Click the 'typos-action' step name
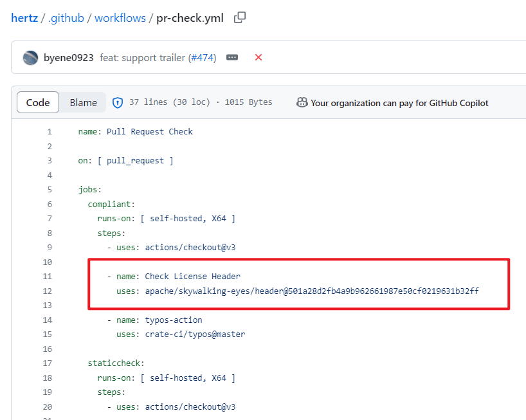 pyautogui.click(x=174, y=320)
